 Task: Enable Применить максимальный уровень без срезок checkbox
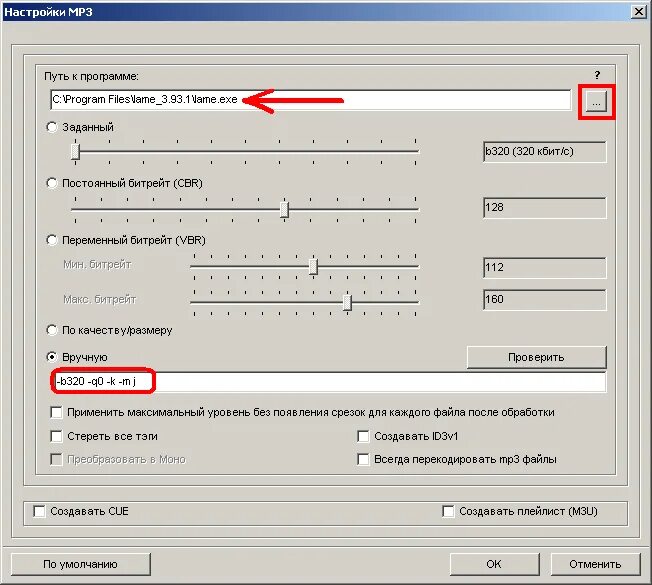(x=56, y=412)
